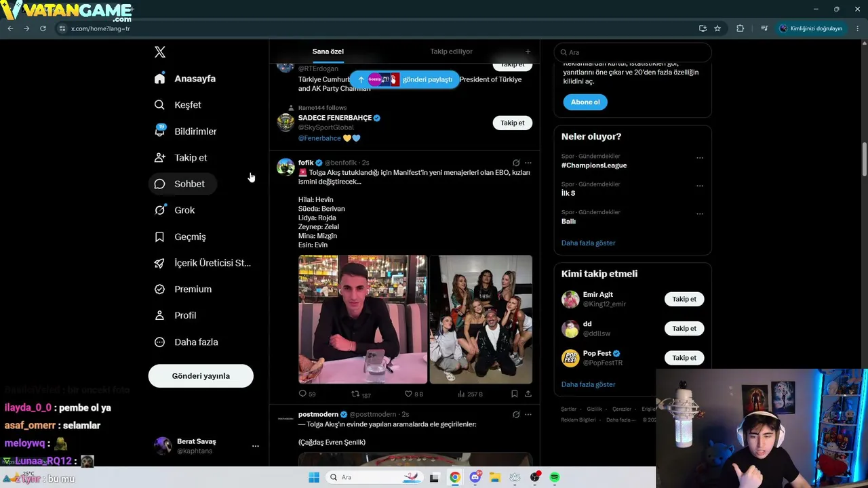This screenshot has width=868, height=488.
Task: Click the Abone ol subscribe button
Action: coord(585,102)
